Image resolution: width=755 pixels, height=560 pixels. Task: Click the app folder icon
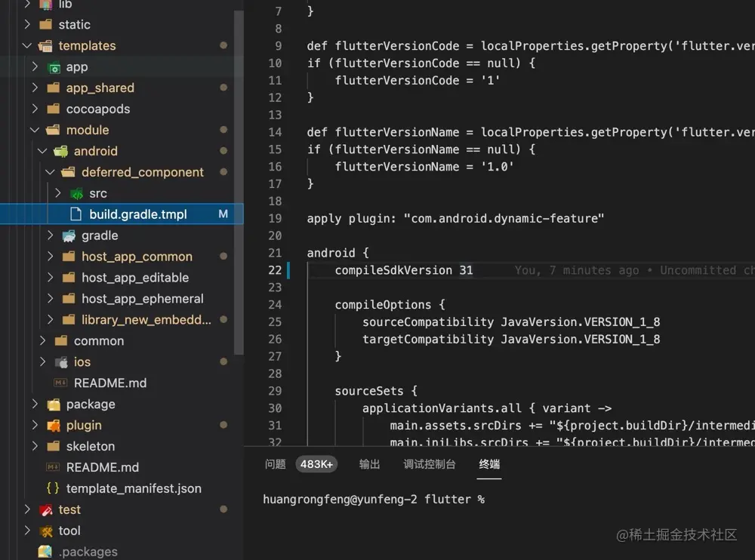[x=54, y=67]
